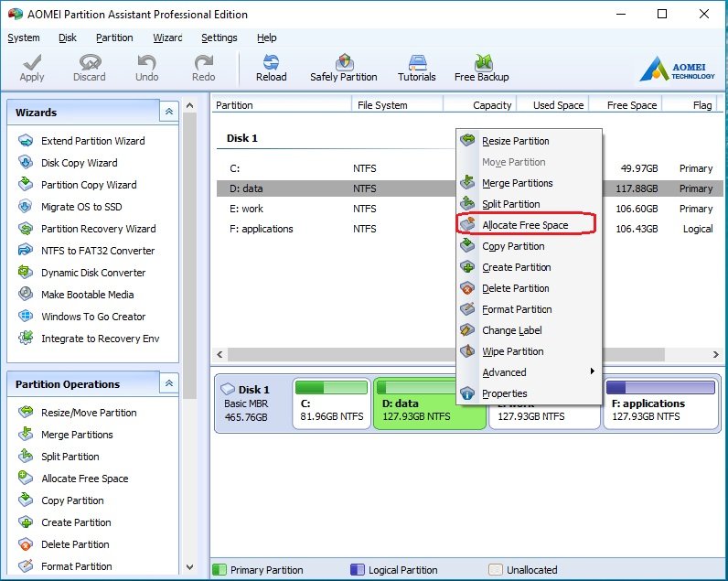Open the System menu
728x581 pixels.
[x=24, y=38]
